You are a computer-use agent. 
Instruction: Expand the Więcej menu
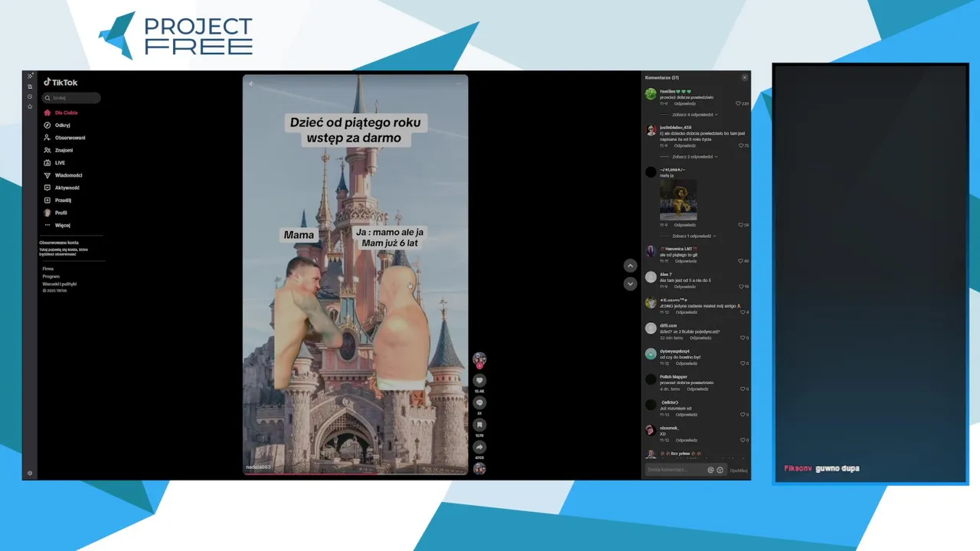(57, 225)
